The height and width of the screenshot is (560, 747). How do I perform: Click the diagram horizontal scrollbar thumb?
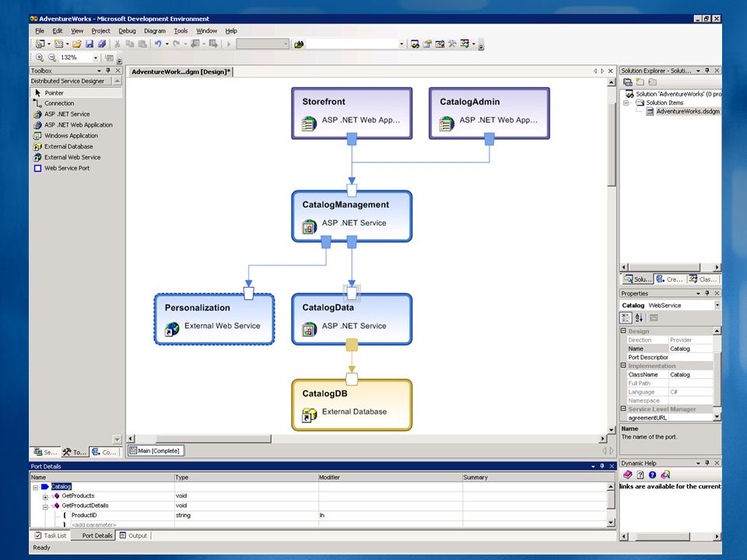[x=213, y=439]
